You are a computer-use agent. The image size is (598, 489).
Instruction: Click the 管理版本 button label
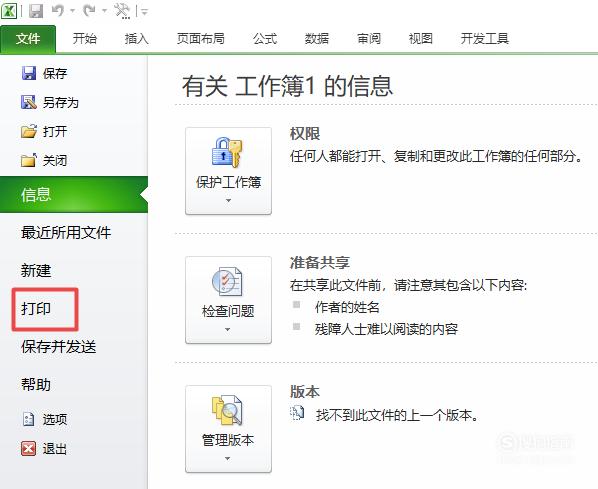pyautogui.click(x=228, y=440)
